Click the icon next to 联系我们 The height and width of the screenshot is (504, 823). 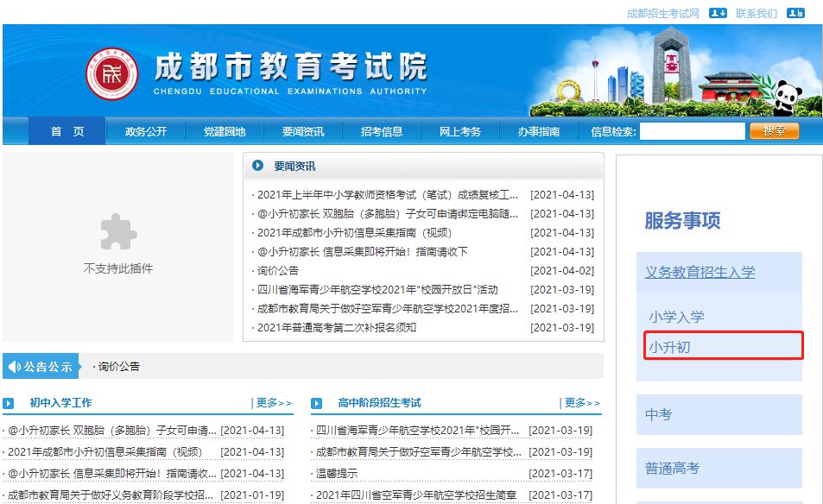(795, 13)
